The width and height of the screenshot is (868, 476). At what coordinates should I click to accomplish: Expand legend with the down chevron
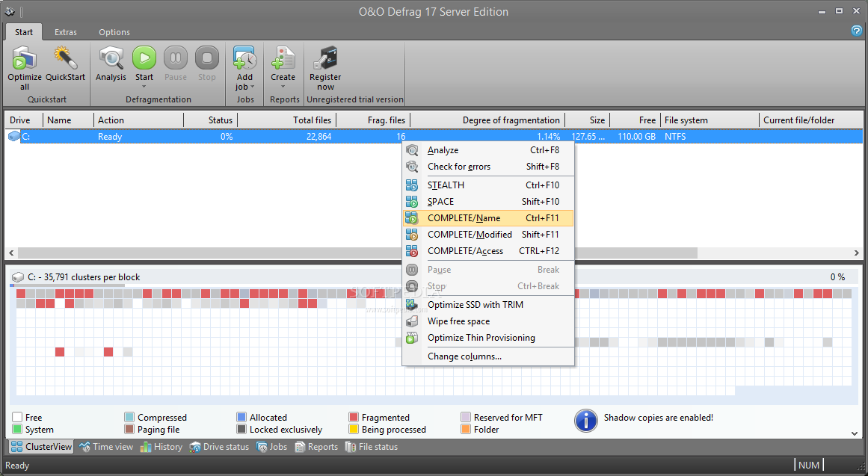854,433
